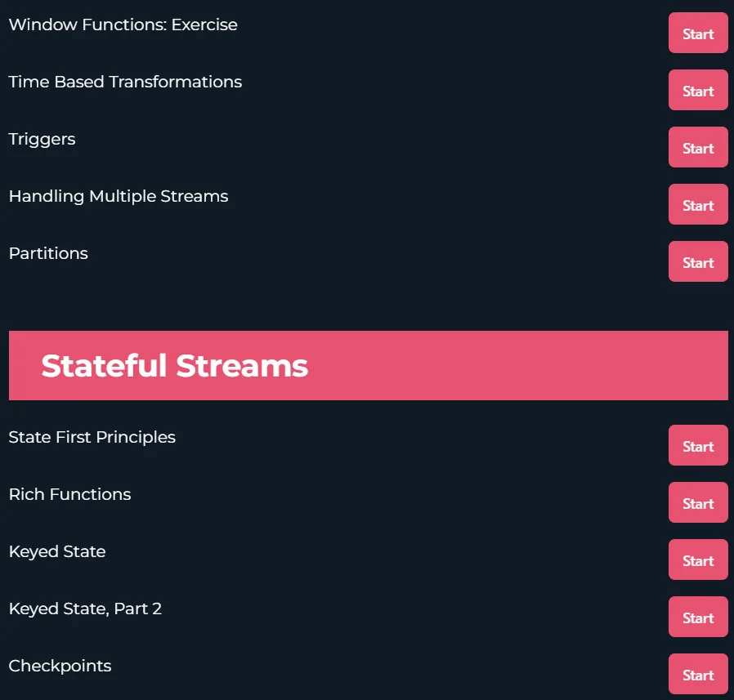
Task: Select the Rich Functions lesson title
Action: coord(70,494)
